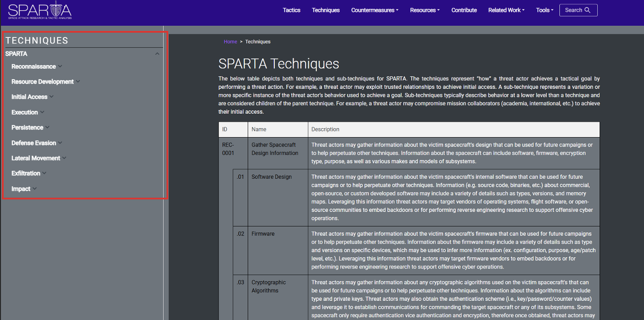
Task: Open the Related Work dropdown menu
Action: [x=506, y=10]
